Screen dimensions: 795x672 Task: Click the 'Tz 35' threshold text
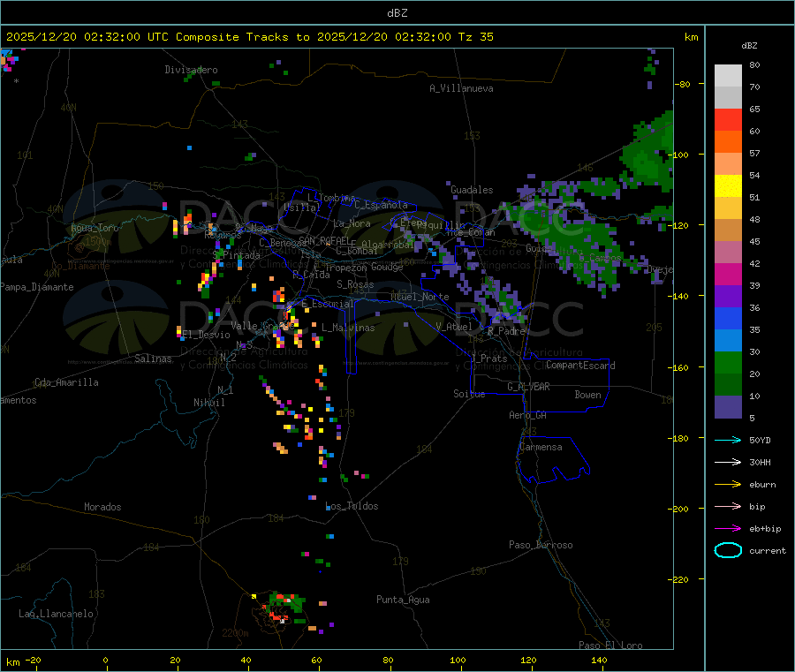tap(475, 37)
